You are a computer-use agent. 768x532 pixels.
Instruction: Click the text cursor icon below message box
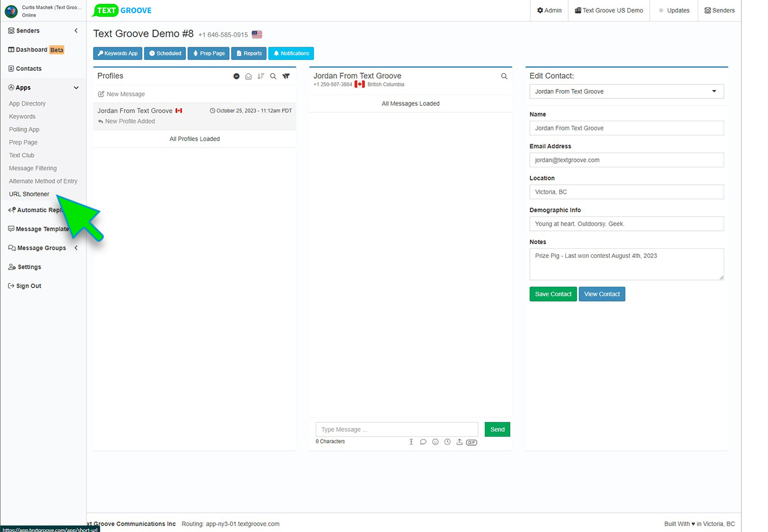(411, 442)
